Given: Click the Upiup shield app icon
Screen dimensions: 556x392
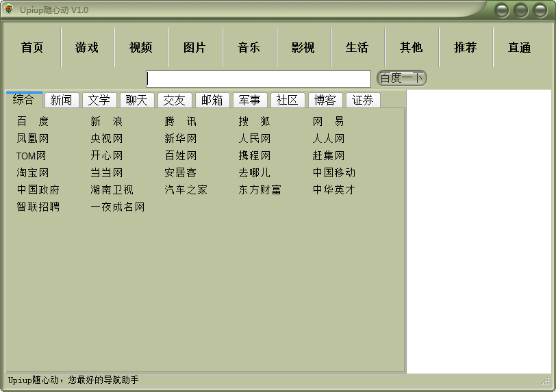Looking at the screenshot, I should pyautogui.click(x=9, y=9).
